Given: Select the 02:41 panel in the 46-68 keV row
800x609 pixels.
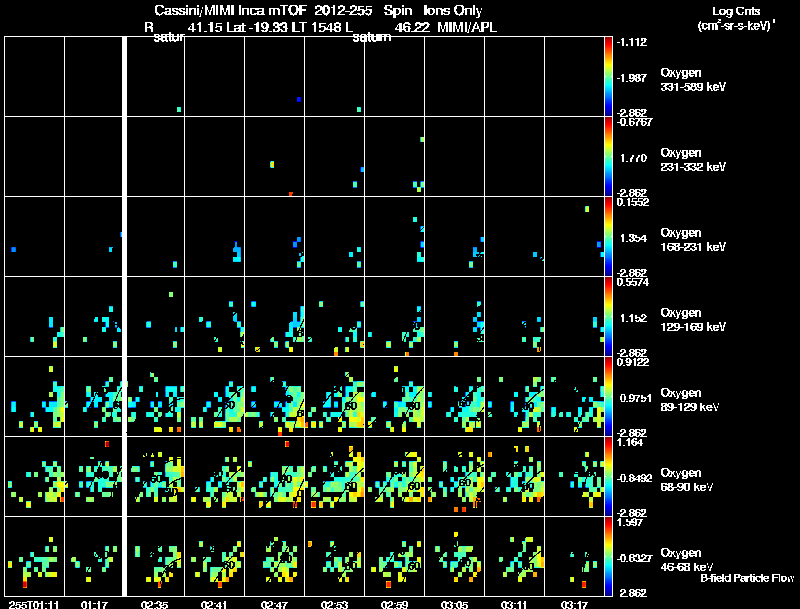Looking at the screenshot, I should (x=214, y=556).
